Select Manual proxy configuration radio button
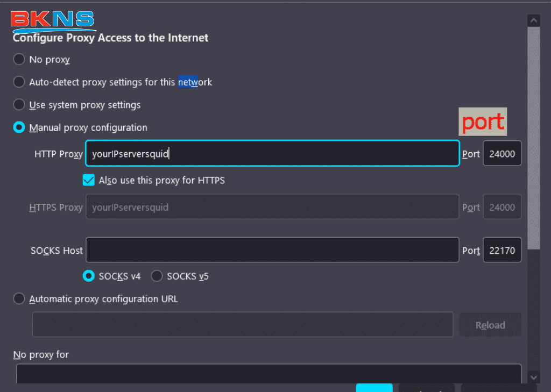Image resolution: width=551 pixels, height=392 pixels. 19,127
